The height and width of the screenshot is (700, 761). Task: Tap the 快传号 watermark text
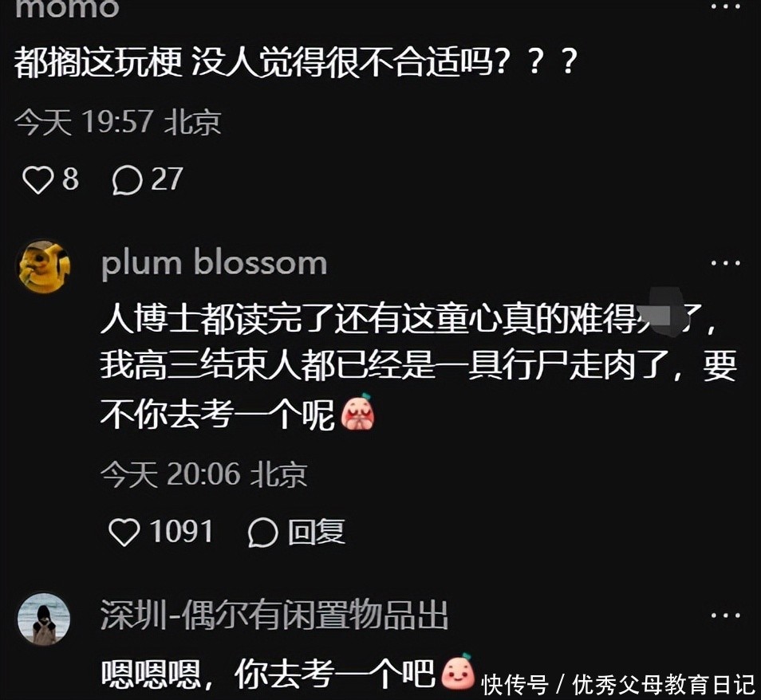coord(515,685)
